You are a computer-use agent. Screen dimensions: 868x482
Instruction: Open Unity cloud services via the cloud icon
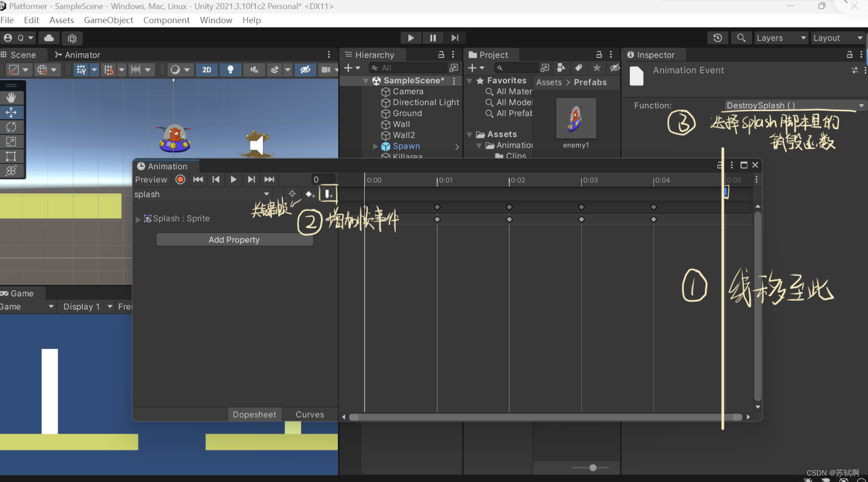[48, 38]
